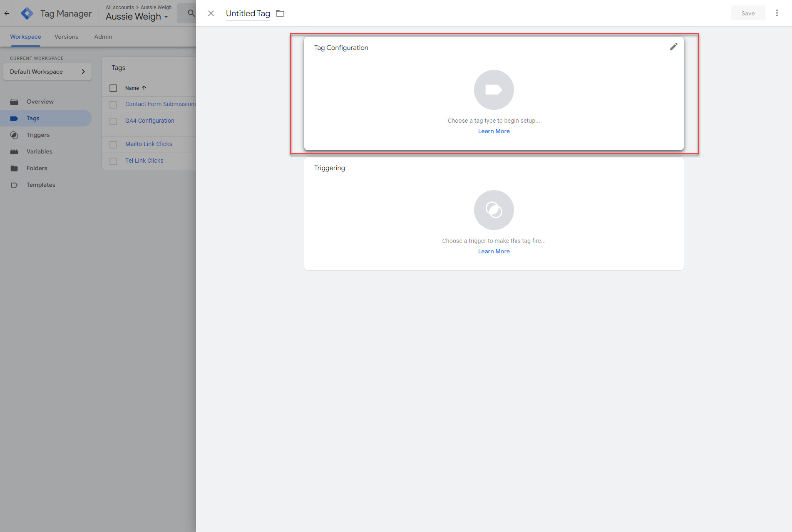Image resolution: width=792 pixels, height=532 pixels.
Task: Close the Untitled Tag panel
Action: tap(211, 13)
